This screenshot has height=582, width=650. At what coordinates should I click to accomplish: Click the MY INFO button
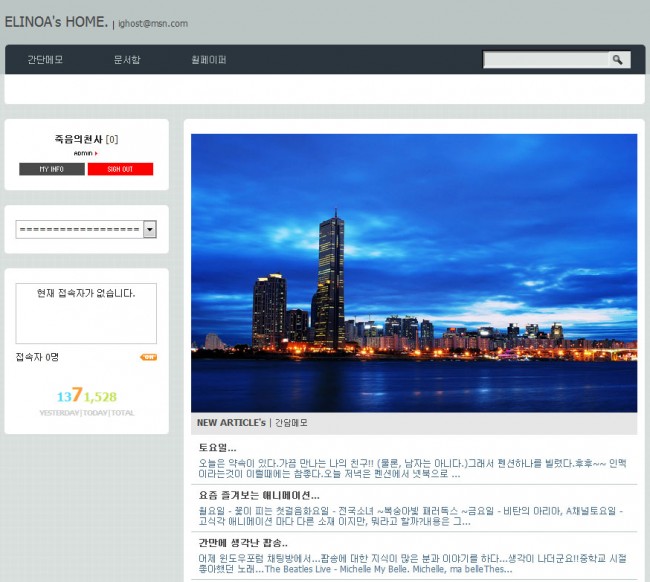click(51, 169)
